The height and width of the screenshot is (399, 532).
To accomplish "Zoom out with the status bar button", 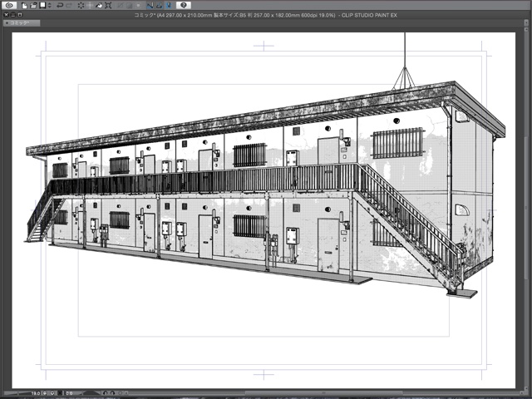I will point(44,393).
